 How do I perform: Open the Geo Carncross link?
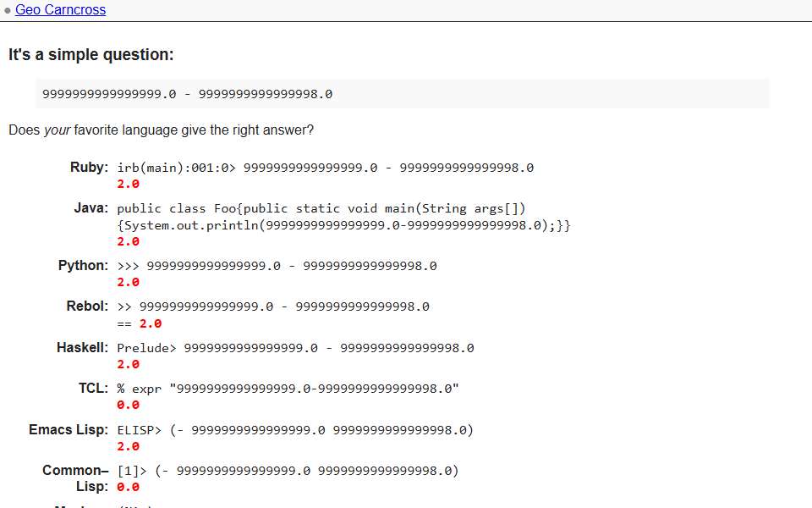(x=61, y=10)
